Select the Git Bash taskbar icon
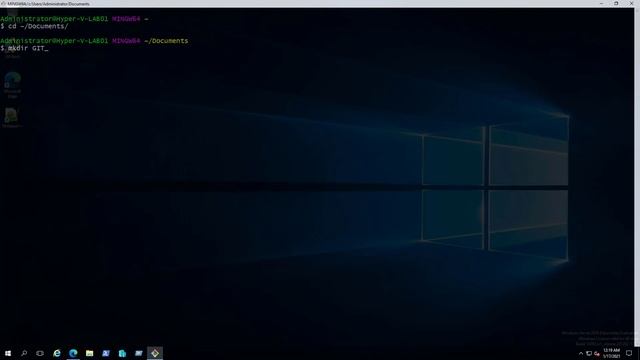Image resolution: width=640 pixels, height=360 pixels. pyautogui.click(x=155, y=353)
